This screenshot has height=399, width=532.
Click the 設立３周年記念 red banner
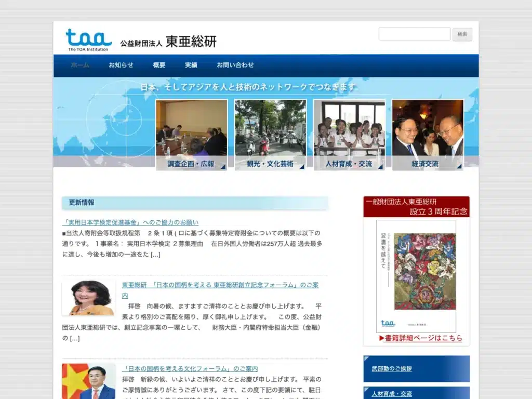coord(416,207)
